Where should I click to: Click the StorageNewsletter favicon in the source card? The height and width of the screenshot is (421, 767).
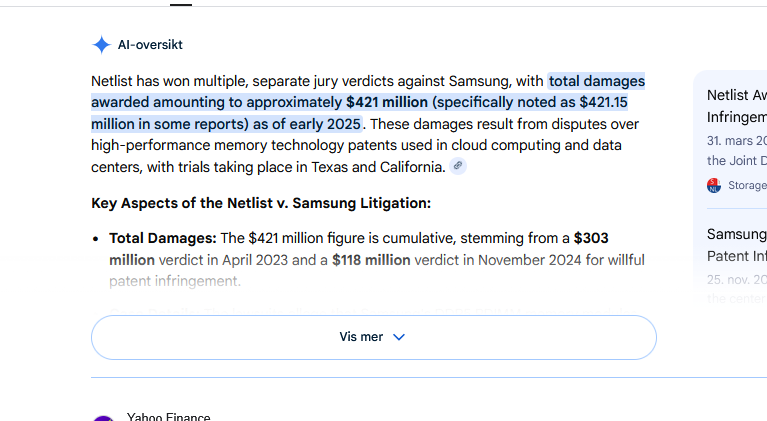(x=714, y=185)
